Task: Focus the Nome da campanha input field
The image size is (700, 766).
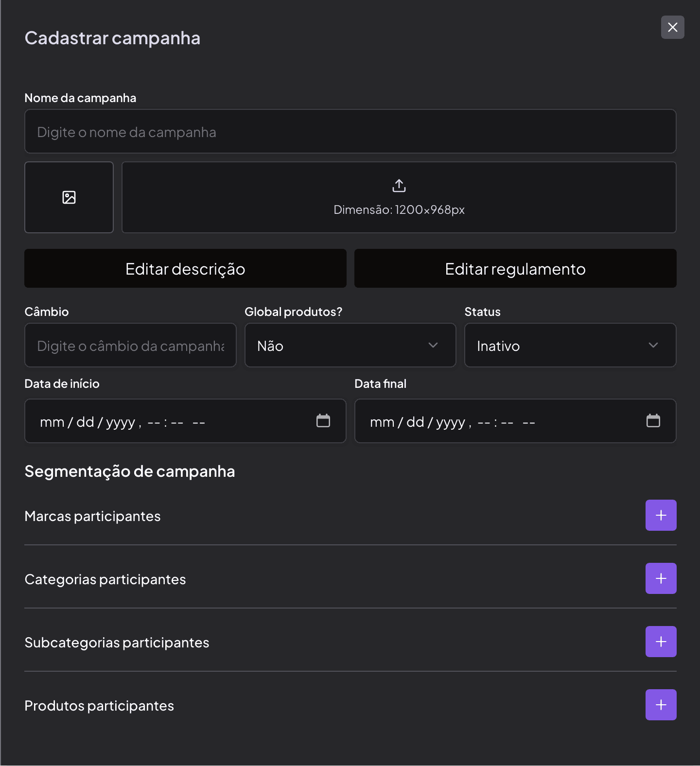Action: coord(350,132)
